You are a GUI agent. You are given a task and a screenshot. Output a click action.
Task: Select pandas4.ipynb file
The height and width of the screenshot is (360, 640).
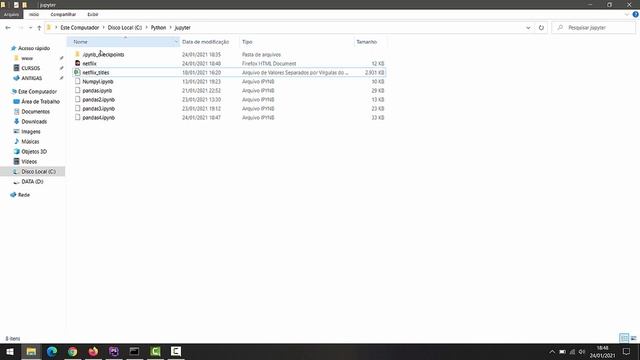[x=98, y=118]
